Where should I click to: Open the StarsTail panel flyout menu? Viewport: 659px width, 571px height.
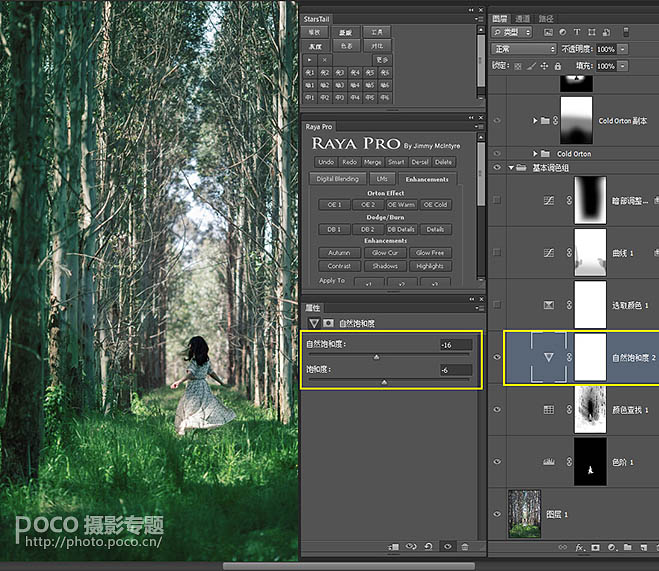click(478, 19)
